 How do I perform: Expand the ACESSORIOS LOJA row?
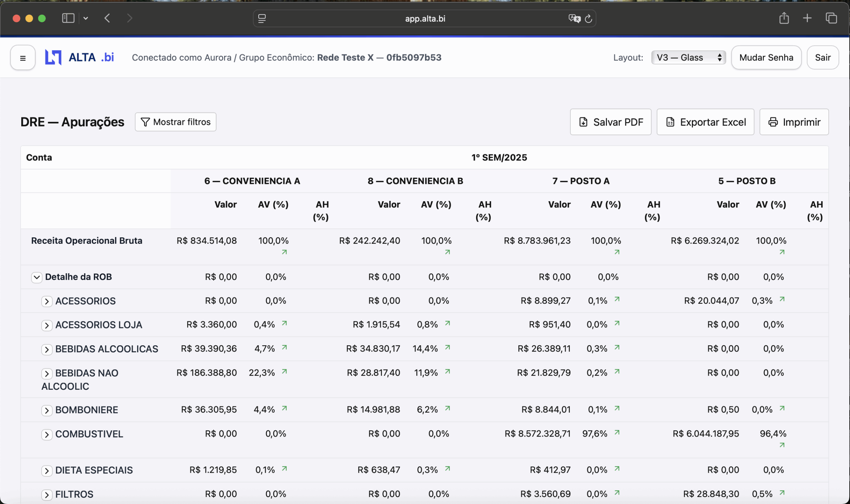click(47, 325)
